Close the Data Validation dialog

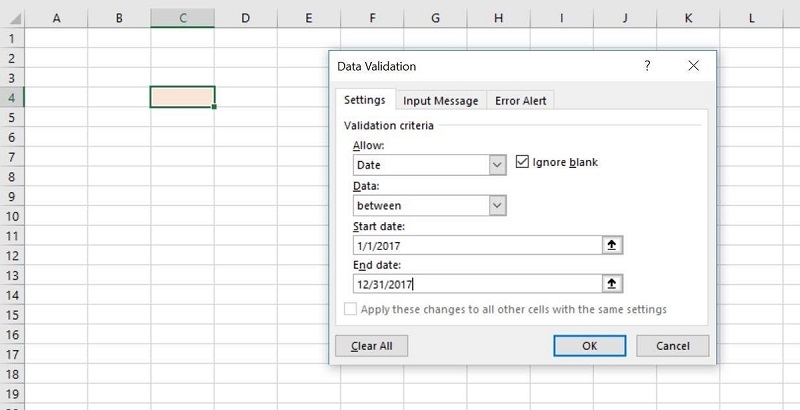(x=692, y=66)
